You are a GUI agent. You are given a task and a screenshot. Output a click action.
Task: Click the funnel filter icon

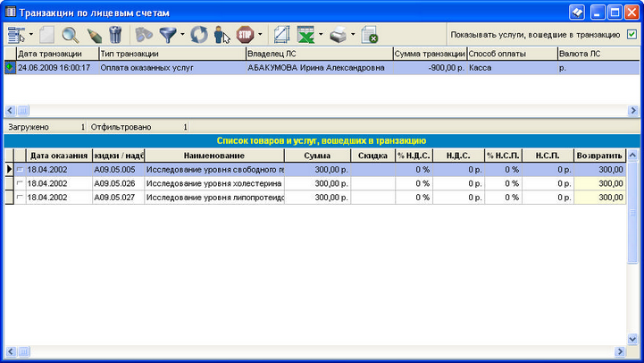168,35
